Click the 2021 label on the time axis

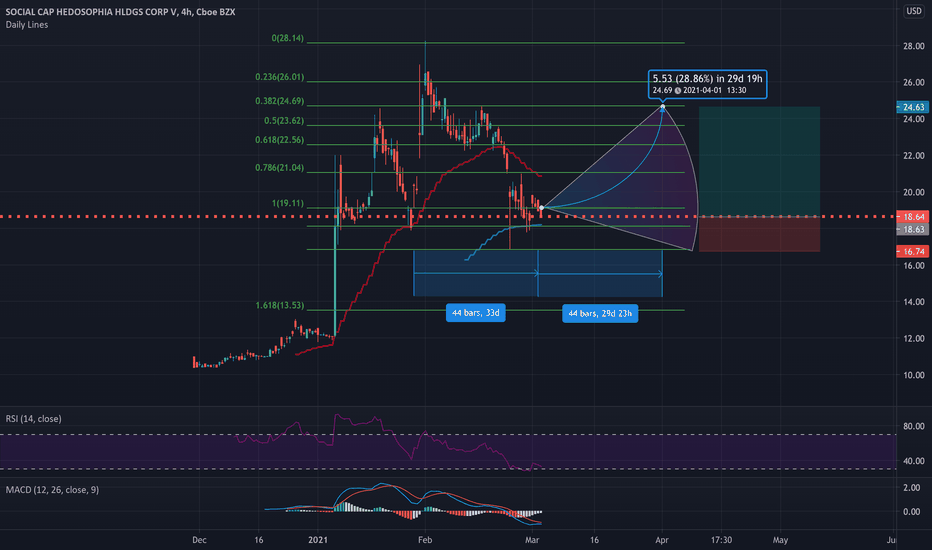coord(318,540)
